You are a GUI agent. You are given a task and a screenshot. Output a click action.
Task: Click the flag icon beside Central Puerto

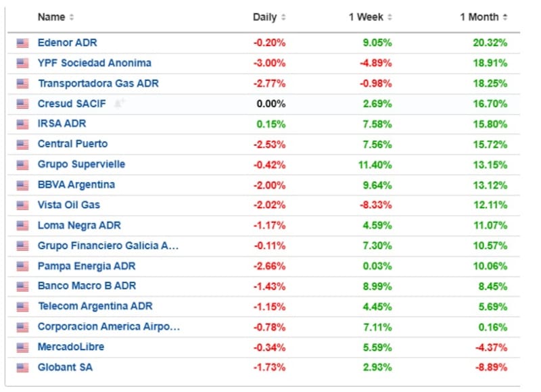point(22,144)
